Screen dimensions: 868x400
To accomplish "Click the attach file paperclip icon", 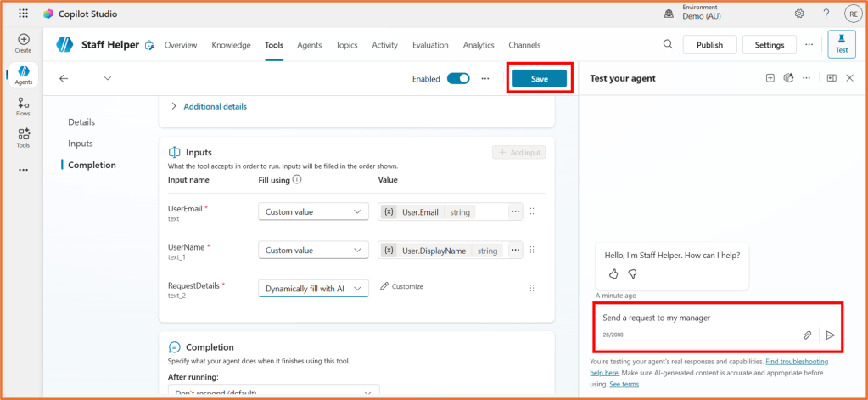I will 807,335.
